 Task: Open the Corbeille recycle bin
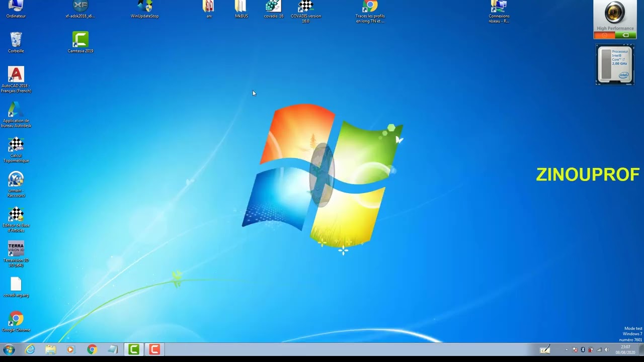coord(16,43)
